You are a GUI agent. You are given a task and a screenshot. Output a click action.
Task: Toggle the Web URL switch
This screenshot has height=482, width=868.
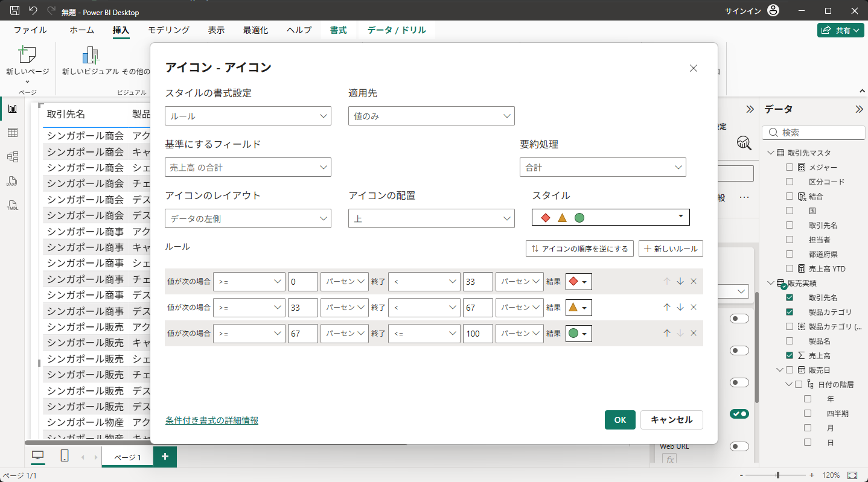coord(739,446)
